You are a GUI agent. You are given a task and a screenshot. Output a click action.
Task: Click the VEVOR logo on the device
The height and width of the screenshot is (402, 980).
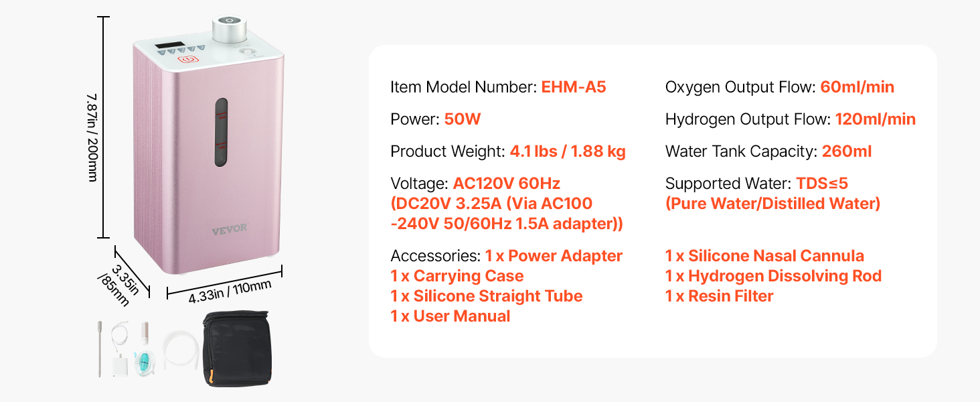click(229, 229)
